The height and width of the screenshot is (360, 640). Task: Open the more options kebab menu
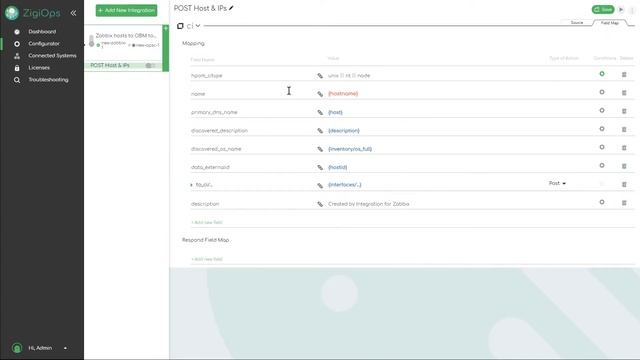pos(632,10)
